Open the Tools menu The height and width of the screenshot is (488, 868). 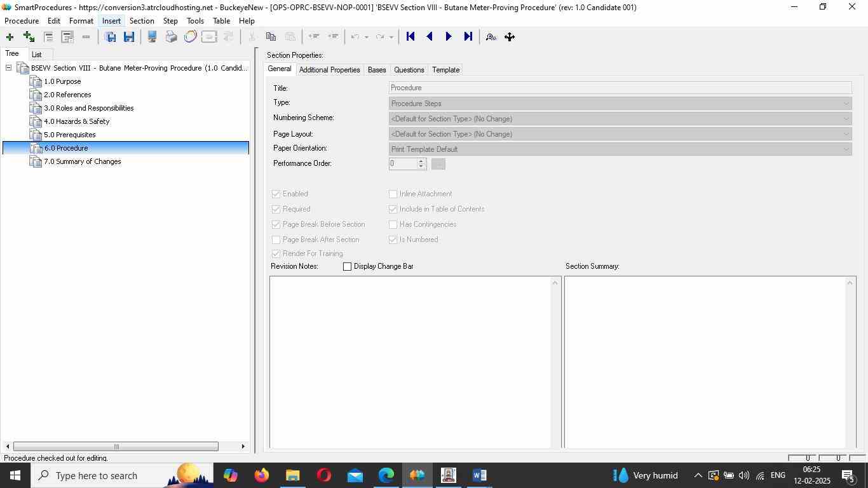point(195,21)
